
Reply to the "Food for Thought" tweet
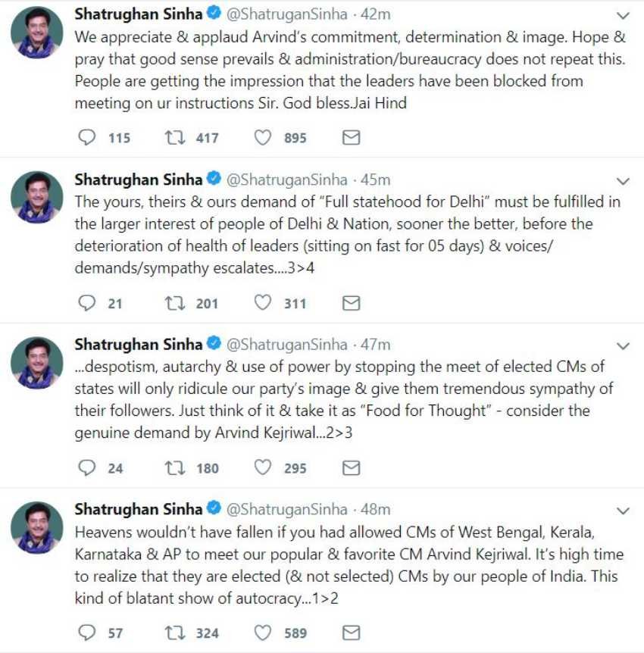click(x=88, y=468)
